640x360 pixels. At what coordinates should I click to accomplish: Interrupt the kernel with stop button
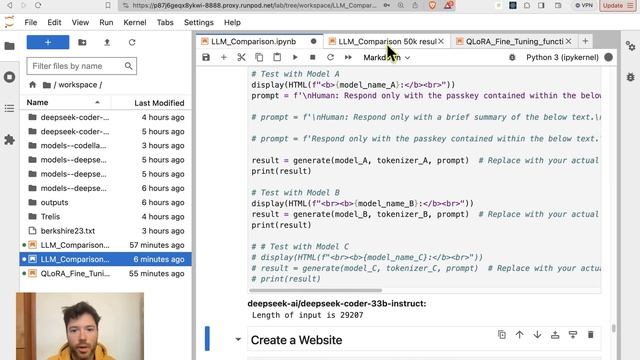click(313, 58)
